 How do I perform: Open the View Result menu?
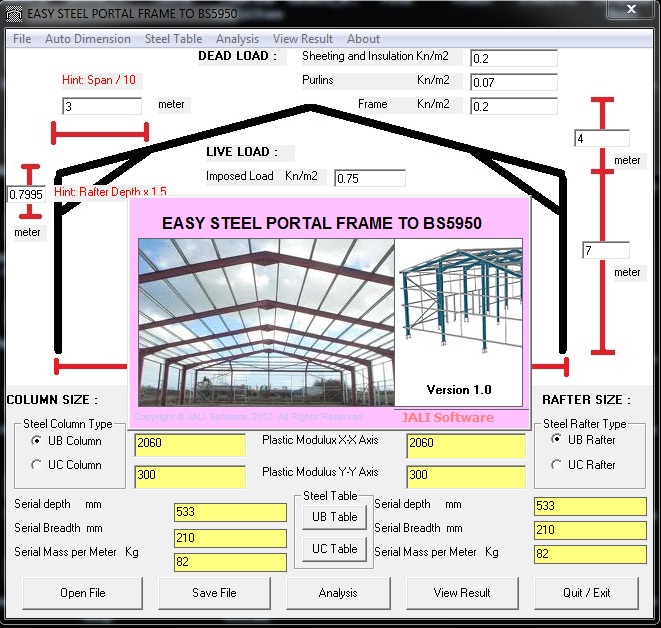(303, 39)
